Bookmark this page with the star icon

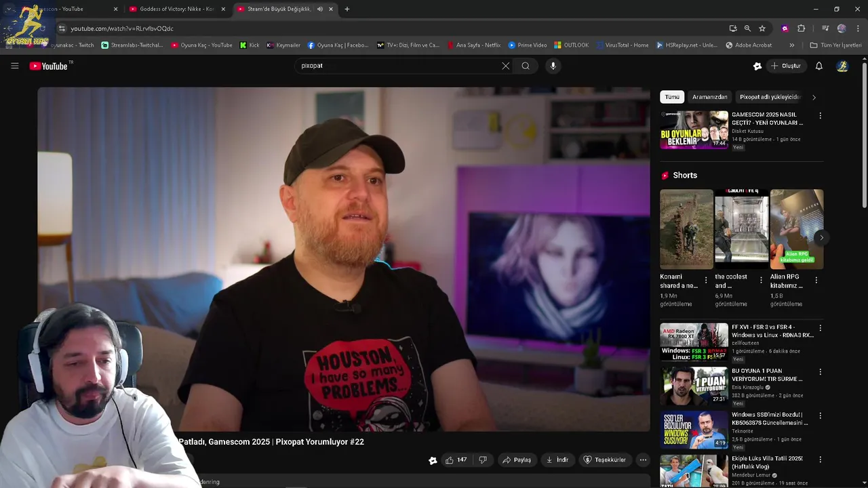[762, 28]
